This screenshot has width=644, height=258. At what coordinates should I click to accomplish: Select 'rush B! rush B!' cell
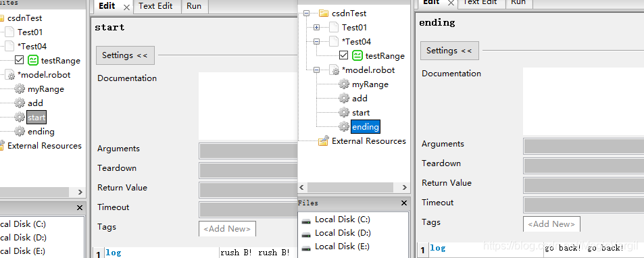[x=258, y=253]
